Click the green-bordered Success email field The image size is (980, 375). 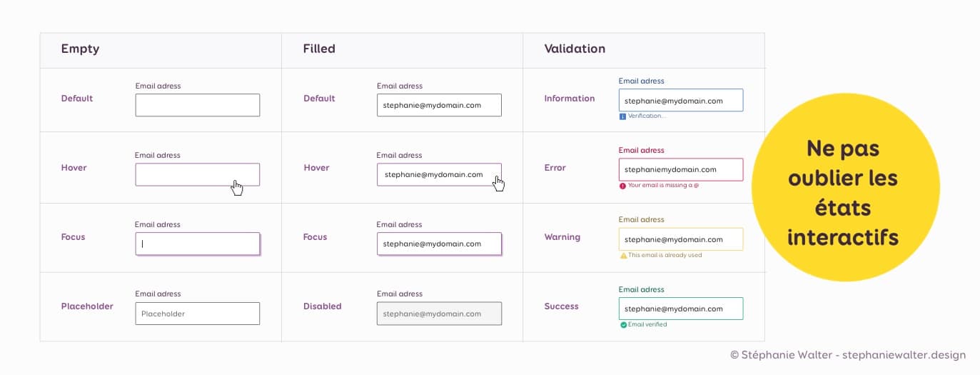(680, 309)
